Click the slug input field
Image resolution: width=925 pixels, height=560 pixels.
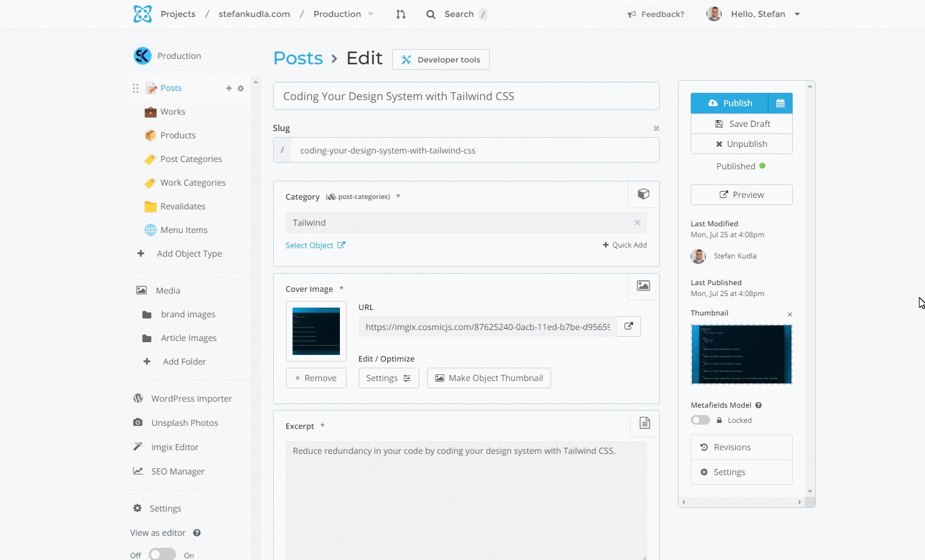pyautogui.click(x=475, y=150)
